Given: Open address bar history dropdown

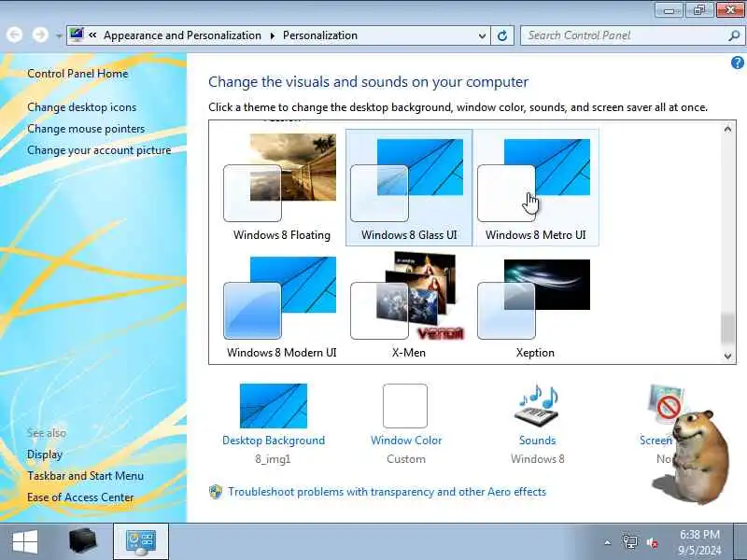Looking at the screenshot, I should tap(482, 35).
